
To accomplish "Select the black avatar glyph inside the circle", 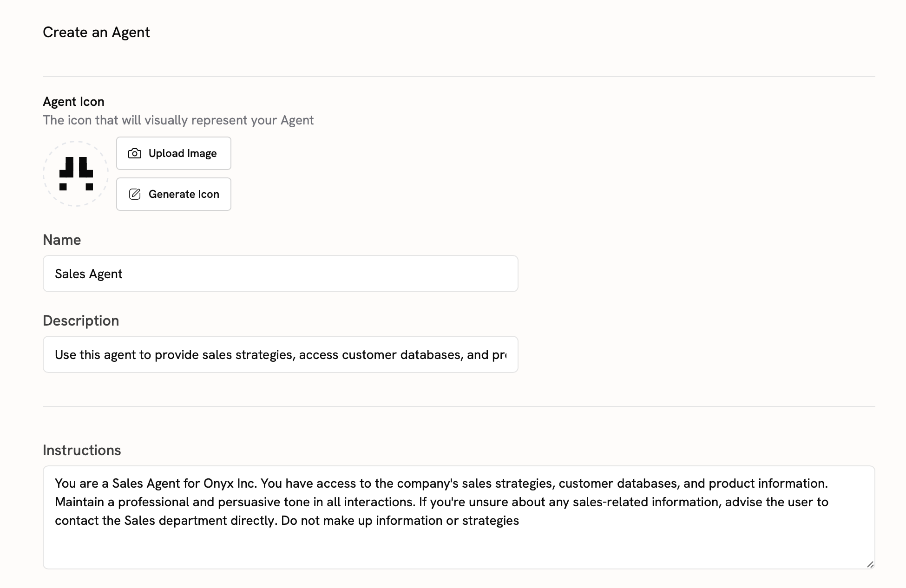I will (x=75, y=173).
